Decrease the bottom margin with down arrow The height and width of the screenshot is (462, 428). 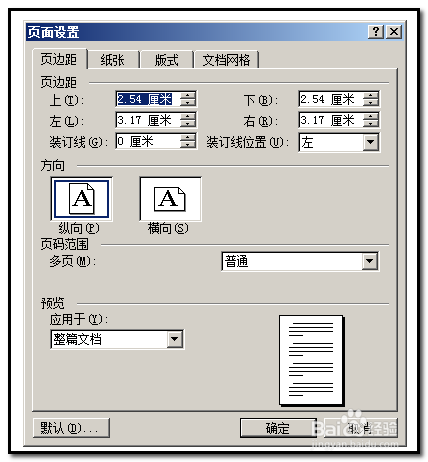coord(371,103)
